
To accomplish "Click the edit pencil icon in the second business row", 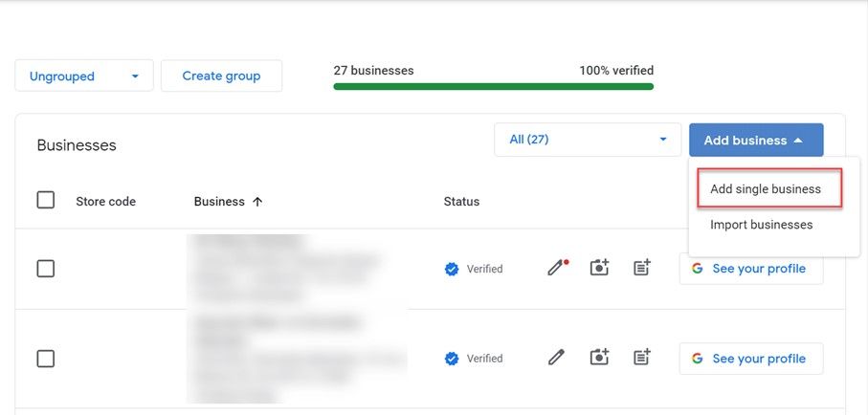I will click(x=556, y=358).
